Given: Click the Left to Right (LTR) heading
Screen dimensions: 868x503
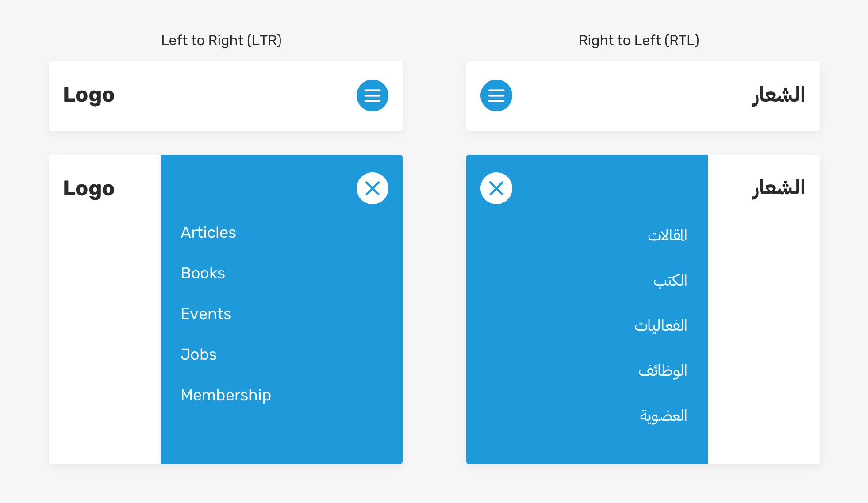Looking at the screenshot, I should pyautogui.click(x=221, y=40).
